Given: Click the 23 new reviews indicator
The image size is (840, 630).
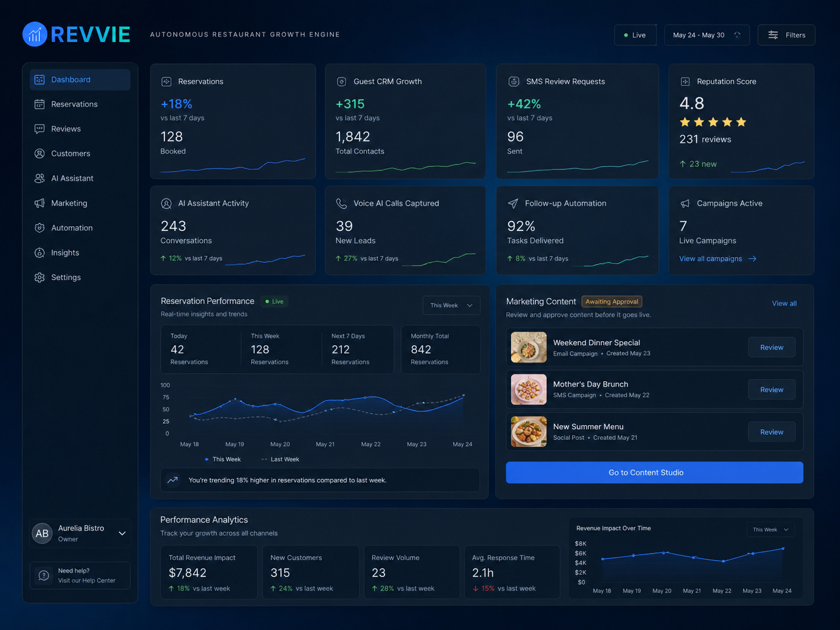Looking at the screenshot, I should (698, 164).
